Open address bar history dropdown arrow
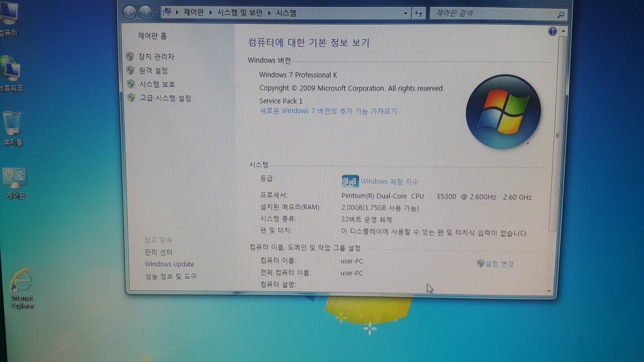Screen dimensions: 644x362 click(405, 13)
